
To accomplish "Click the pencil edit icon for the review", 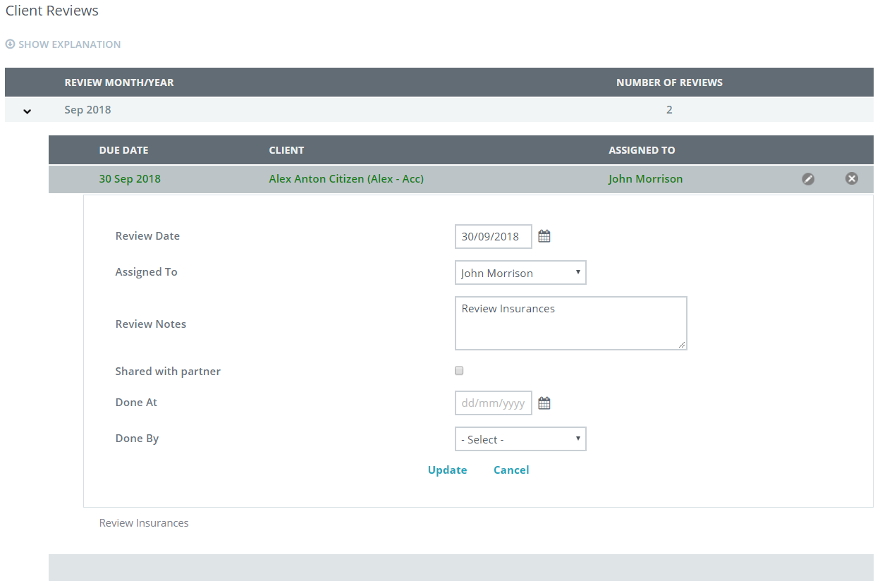I will coord(808,179).
